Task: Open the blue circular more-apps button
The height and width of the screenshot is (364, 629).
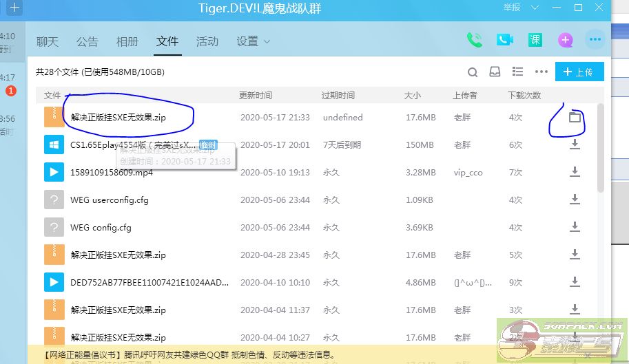Action: [595, 40]
